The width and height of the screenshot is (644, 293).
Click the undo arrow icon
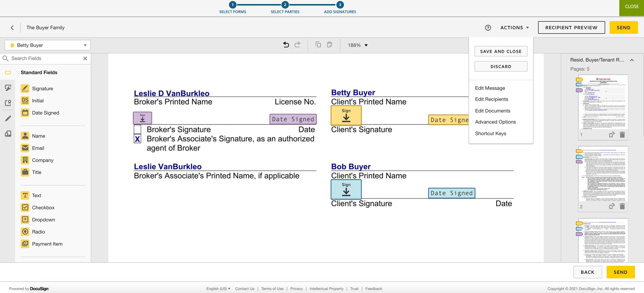point(286,45)
